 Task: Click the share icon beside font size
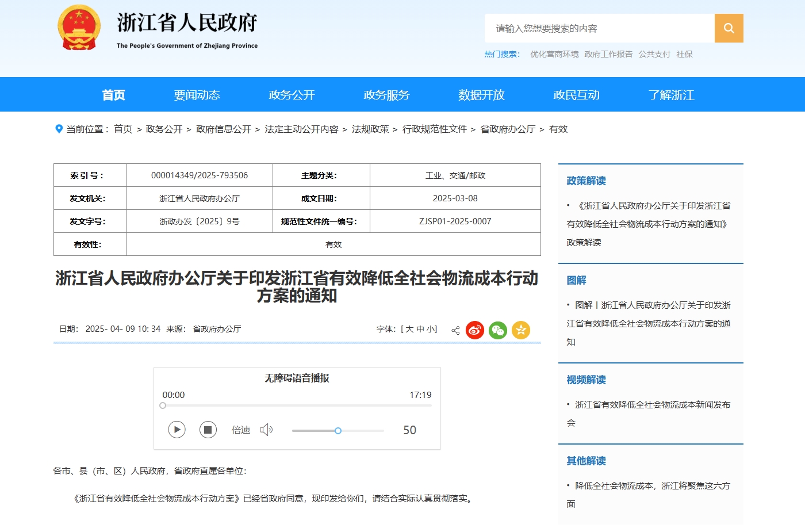pyautogui.click(x=455, y=330)
